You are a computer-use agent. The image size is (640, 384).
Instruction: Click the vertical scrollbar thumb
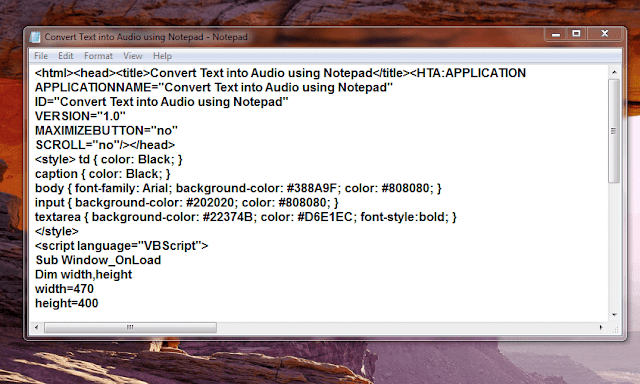click(x=613, y=131)
